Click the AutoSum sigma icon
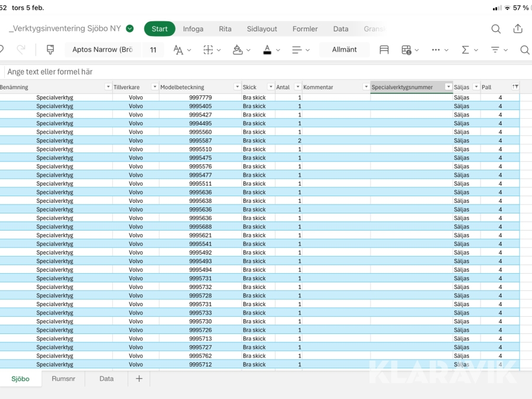 click(x=466, y=50)
